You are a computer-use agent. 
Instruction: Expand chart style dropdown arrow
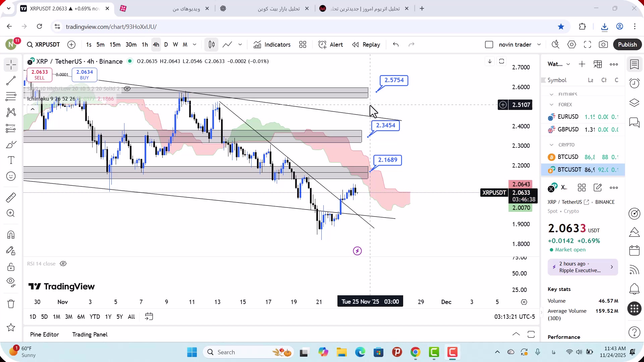click(x=240, y=45)
